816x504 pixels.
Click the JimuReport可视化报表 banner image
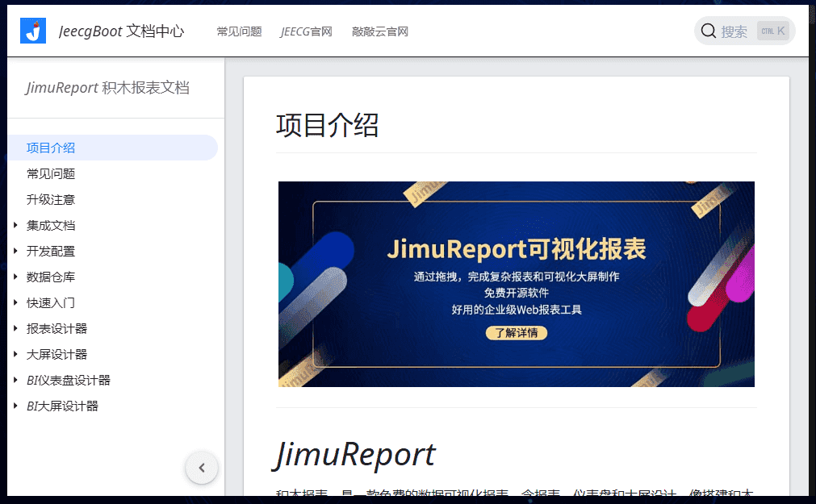pyautogui.click(x=517, y=284)
